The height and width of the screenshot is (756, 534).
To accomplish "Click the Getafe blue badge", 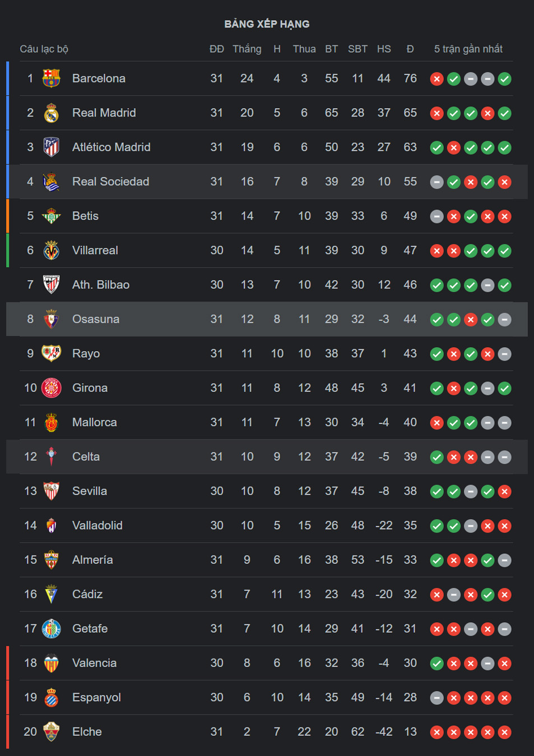I will coord(51,629).
